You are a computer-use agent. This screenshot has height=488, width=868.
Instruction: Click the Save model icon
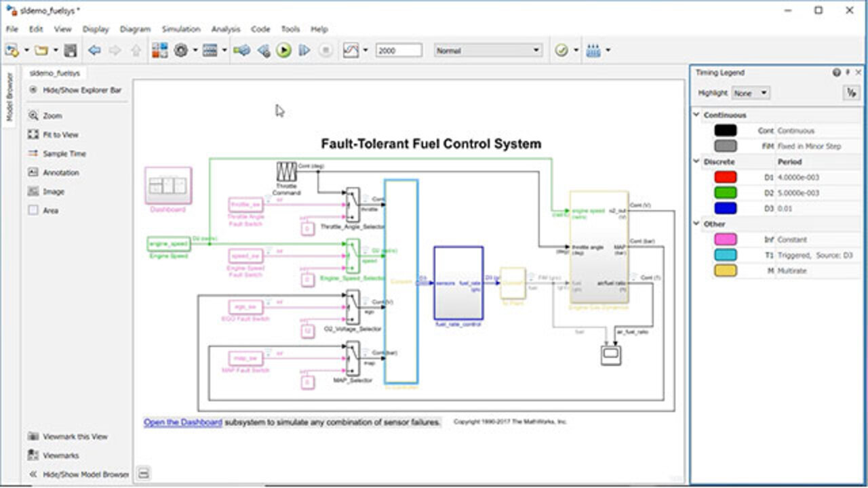pyautogui.click(x=71, y=50)
